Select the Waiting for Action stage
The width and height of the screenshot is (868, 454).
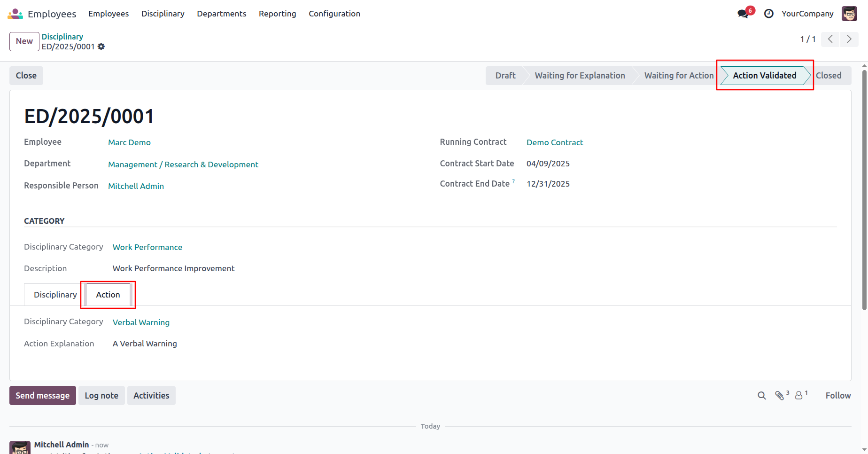679,76
